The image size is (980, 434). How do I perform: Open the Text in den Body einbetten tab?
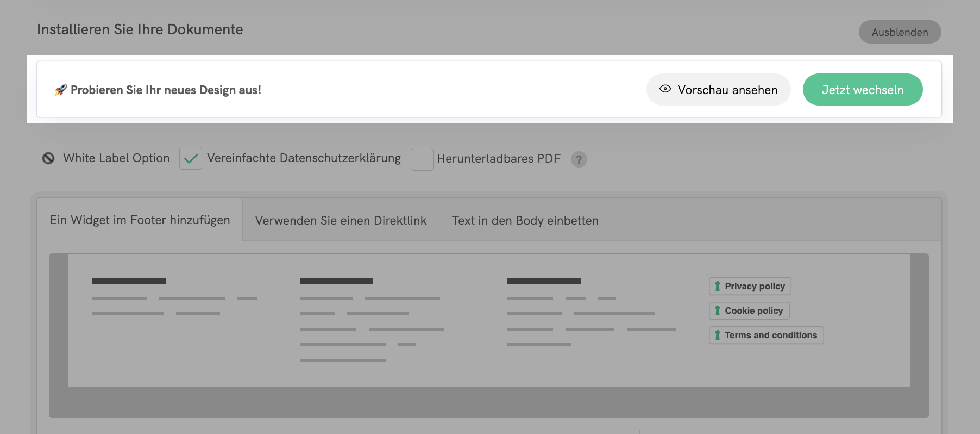tap(525, 221)
